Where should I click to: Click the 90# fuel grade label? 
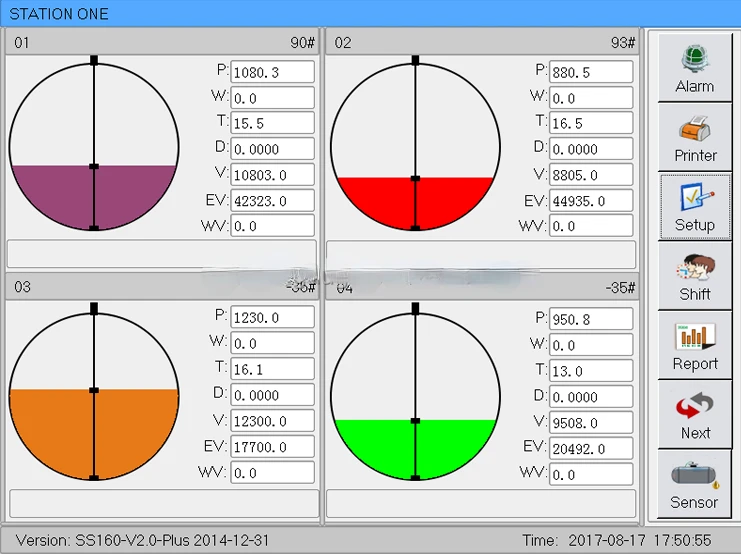[x=302, y=43]
